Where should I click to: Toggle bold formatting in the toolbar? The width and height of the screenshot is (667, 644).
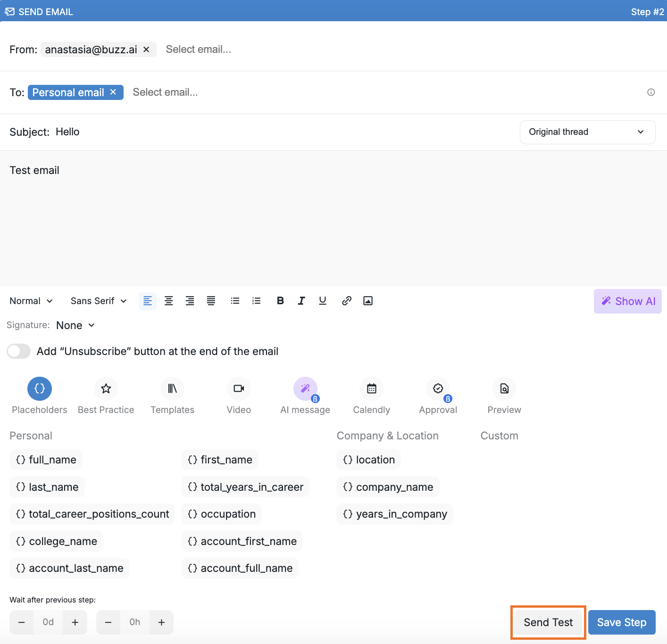pos(280,301)
